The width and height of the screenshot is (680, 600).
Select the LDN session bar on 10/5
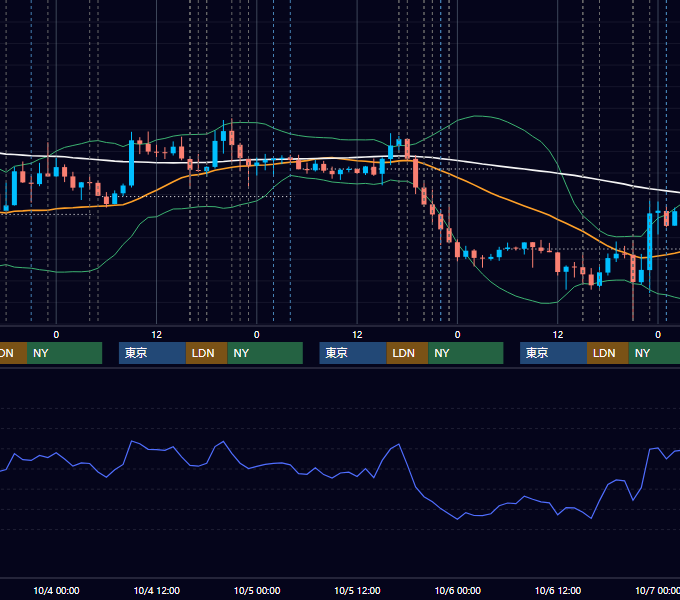pos(407,353)
